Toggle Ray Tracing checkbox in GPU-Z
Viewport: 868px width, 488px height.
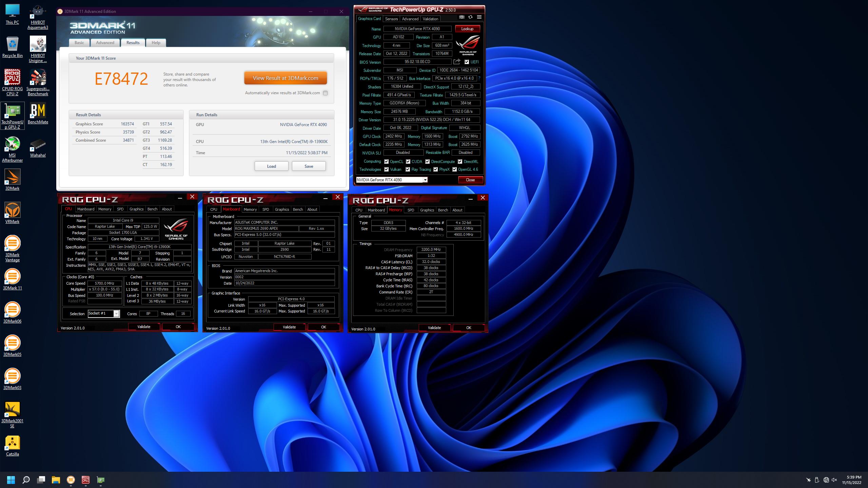[408, 169]
